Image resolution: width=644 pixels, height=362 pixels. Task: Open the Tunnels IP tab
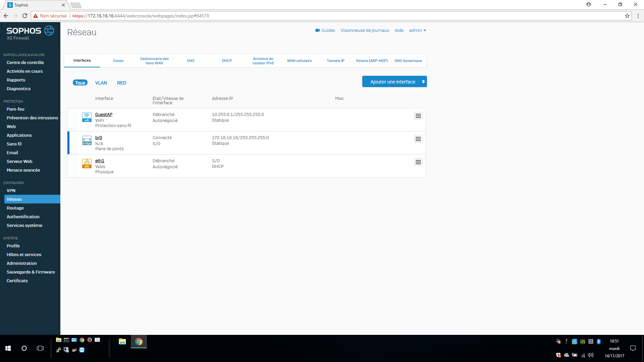tap(335, 61)
